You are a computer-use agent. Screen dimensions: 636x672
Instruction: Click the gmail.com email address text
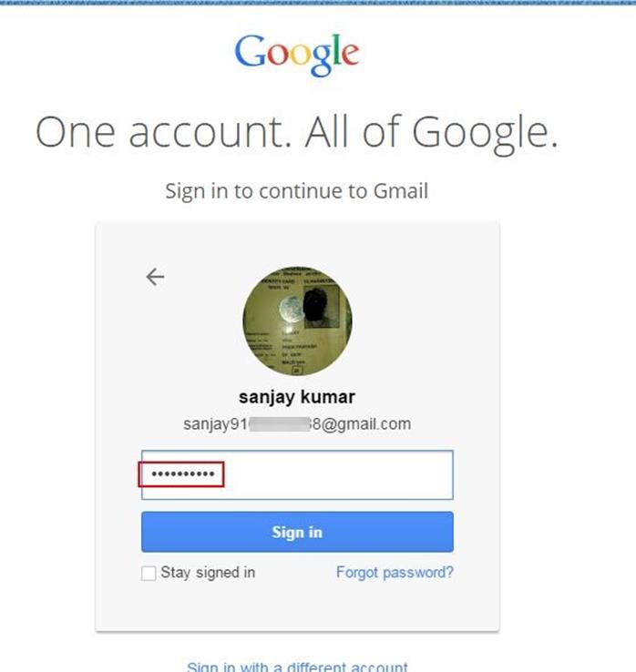click(358, 423)
